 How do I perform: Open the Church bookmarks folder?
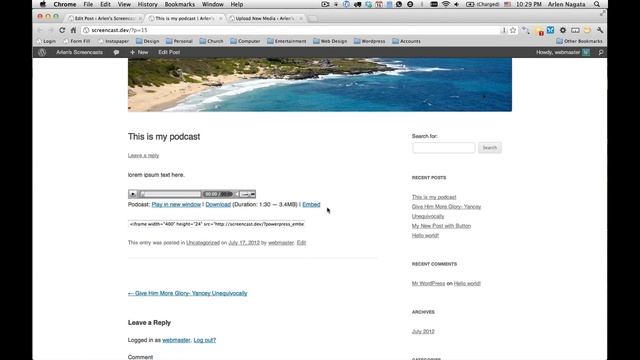[211, 41]
